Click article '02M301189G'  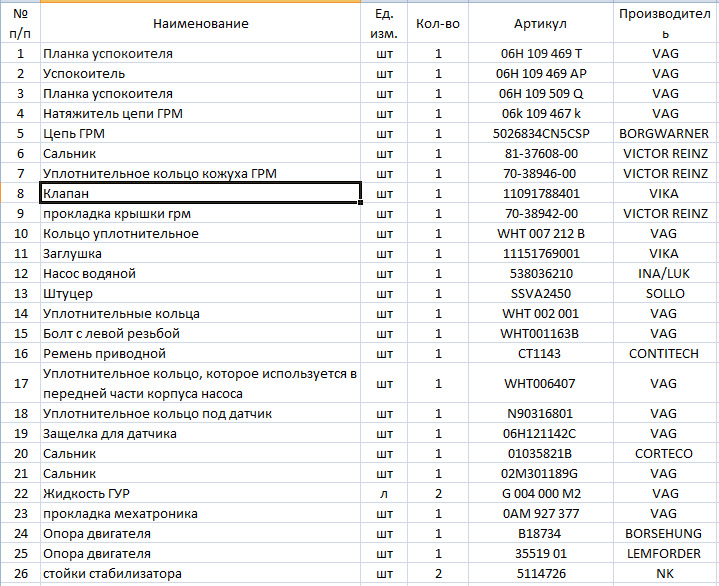[x=541, y=473]
